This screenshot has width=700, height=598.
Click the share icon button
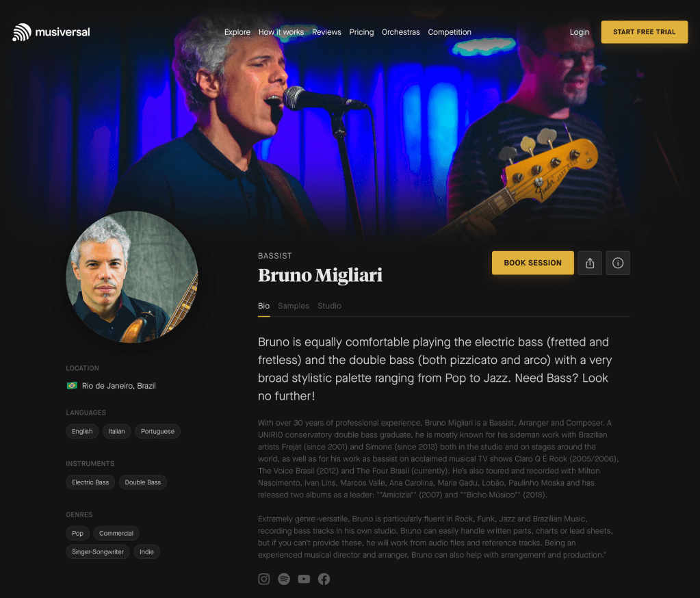point(590,263)
